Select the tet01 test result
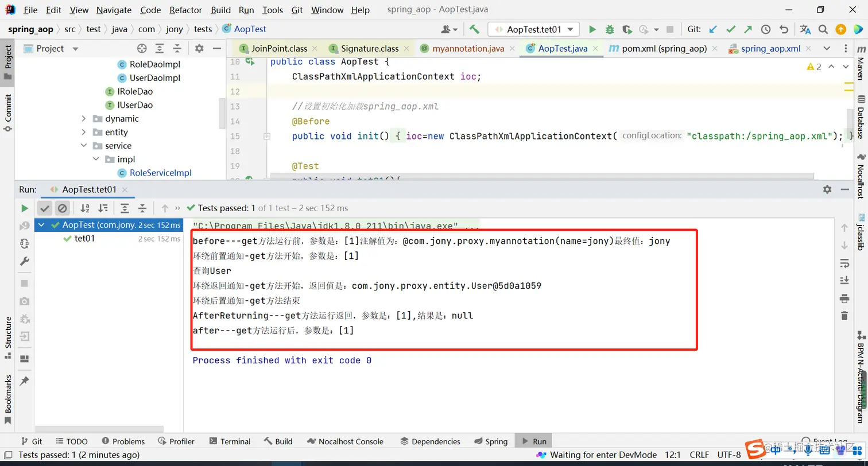This screenshot has height=466, width=868. click(84, 239)
